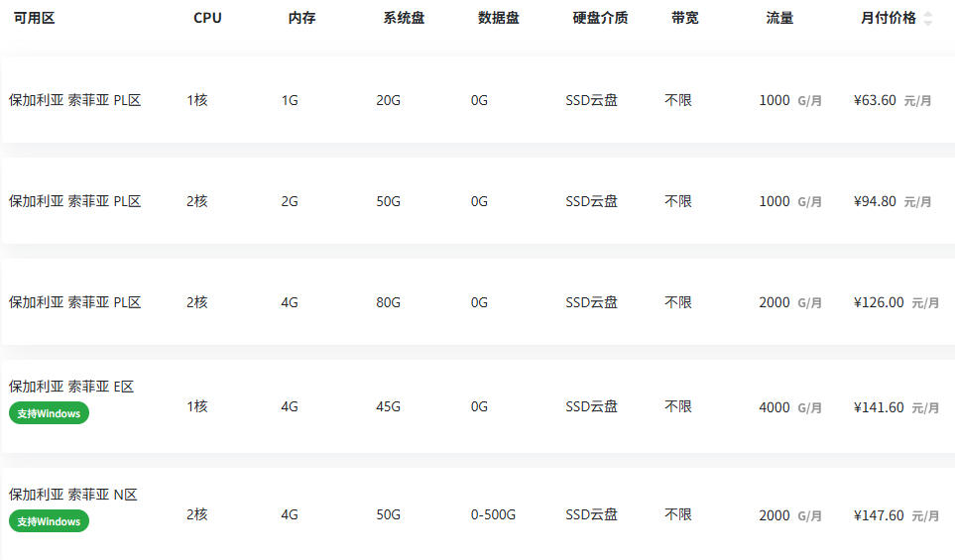
Task: Click the 支持Windows badge in the E区 row
Action: point(49,413)
